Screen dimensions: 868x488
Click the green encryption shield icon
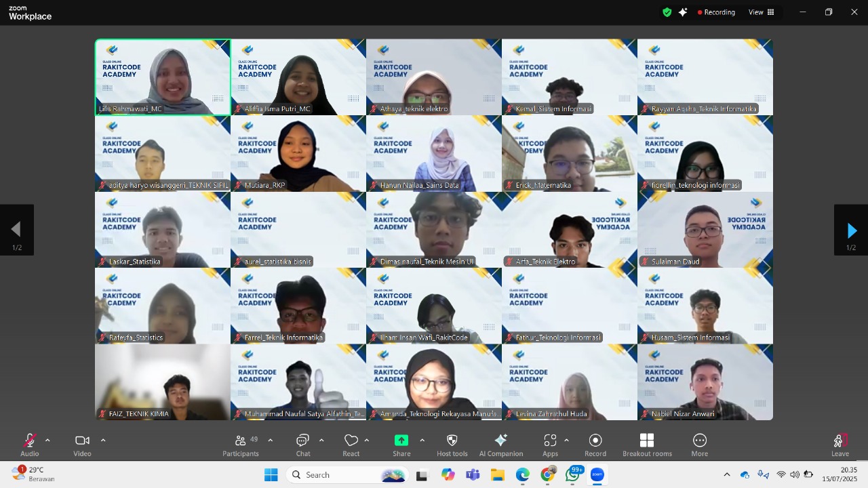667,12
